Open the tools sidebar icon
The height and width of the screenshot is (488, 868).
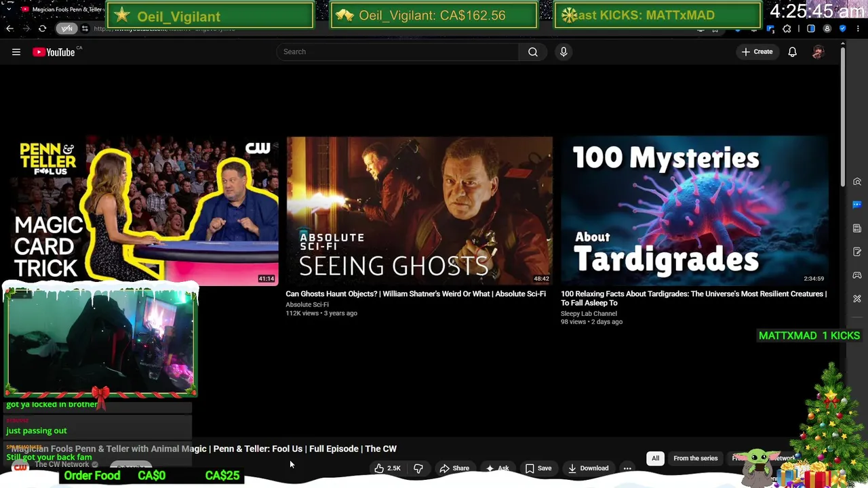[x=857, y=298]
